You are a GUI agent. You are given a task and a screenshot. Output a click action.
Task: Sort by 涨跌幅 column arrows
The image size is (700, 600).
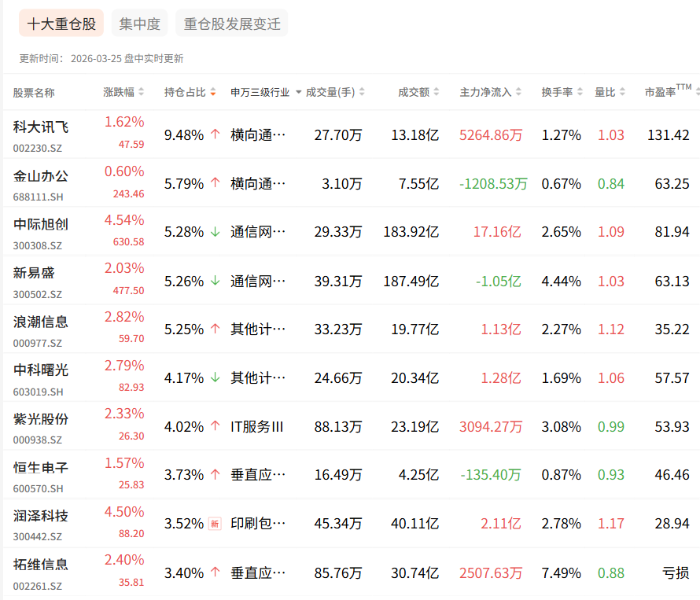click(141, 92)
